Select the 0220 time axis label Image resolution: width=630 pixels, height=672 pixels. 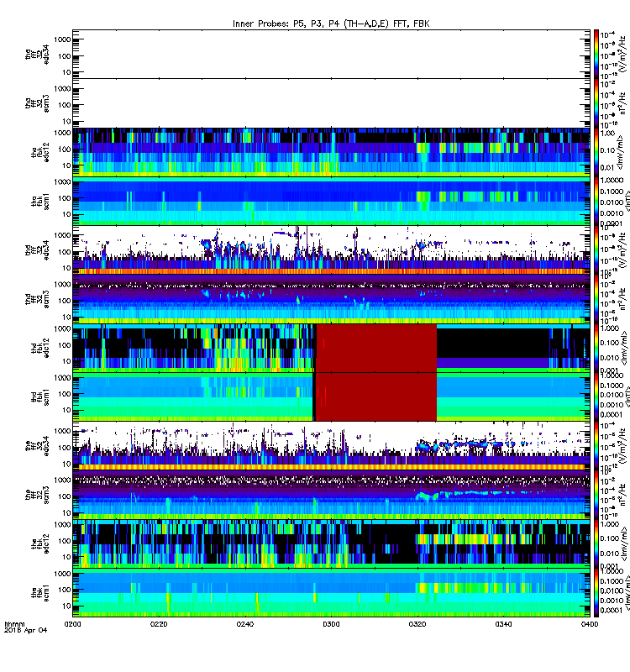coord(159,624)
